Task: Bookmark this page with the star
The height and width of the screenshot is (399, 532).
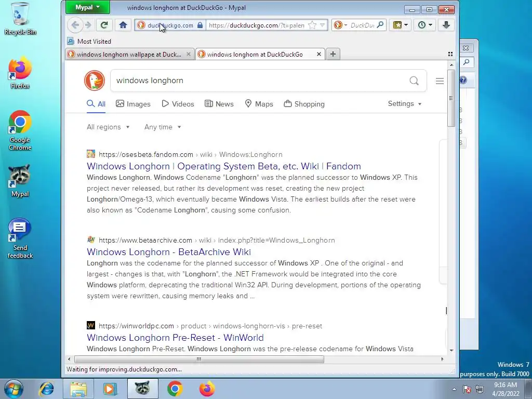Action: 312,25
